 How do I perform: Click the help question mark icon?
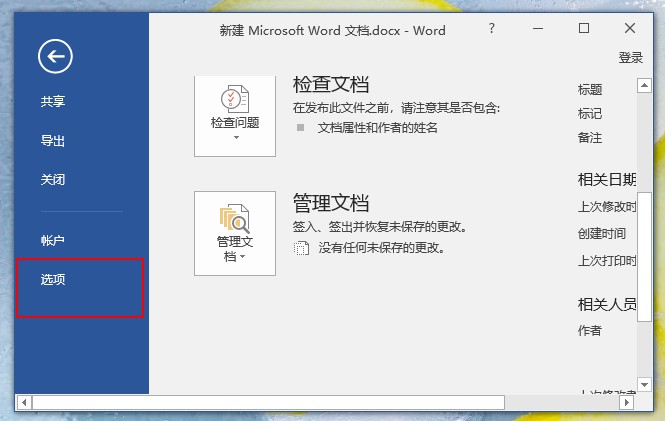(492, 28)
